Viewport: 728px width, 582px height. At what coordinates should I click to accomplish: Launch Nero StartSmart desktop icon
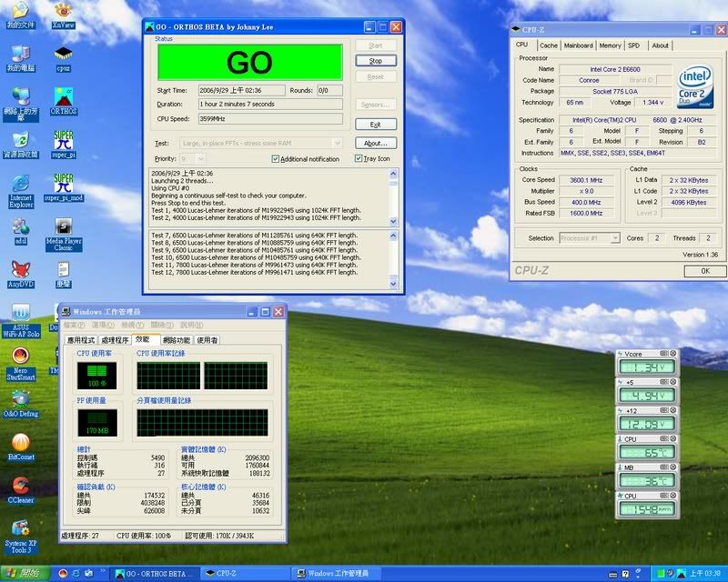coord(21,365)
